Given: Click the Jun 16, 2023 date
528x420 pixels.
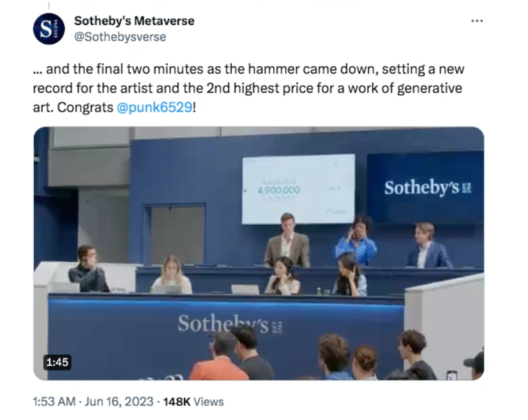Looking at the screenshot, I should coord(119,401).
